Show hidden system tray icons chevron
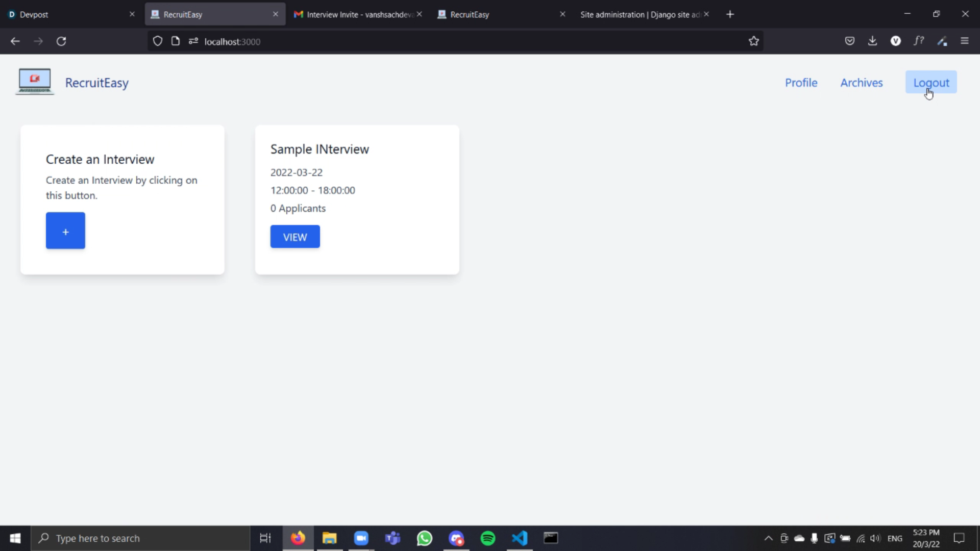This screenshot has width=980, height=551. (768, 538)
